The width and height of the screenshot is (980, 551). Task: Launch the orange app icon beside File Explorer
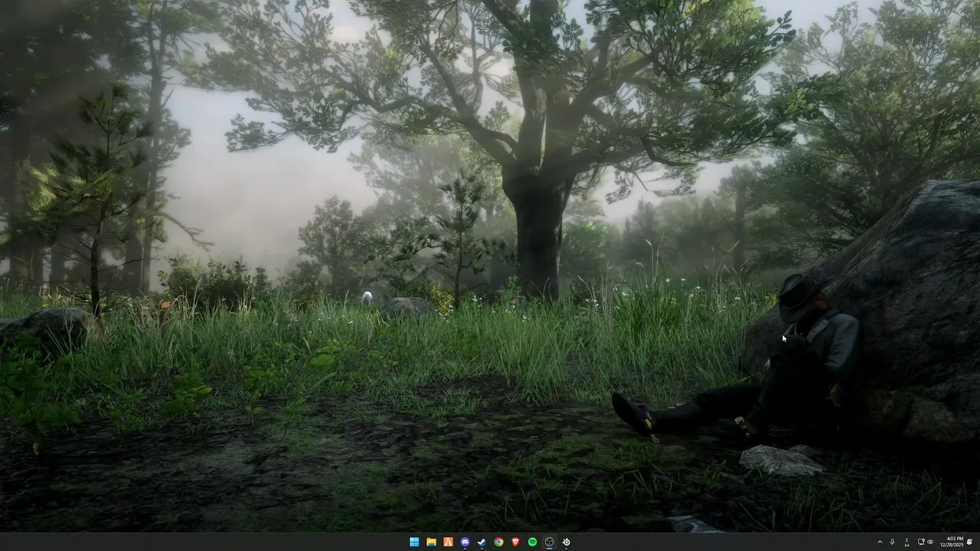click(448, 542)
